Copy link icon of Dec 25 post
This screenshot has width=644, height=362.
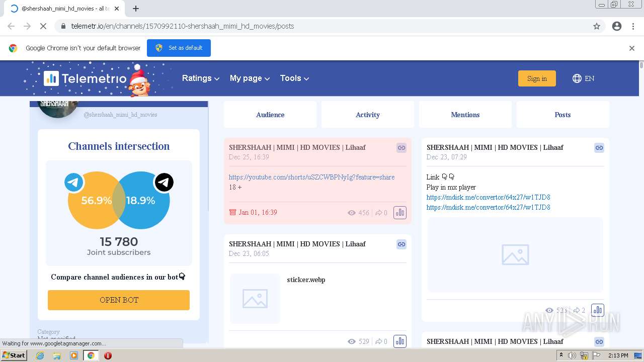401,148
